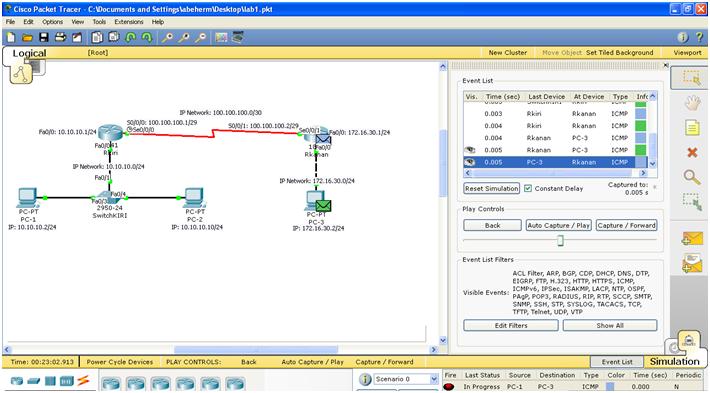The width and height of the screenshot is (710, 393).
Task: Click the Event List button in the bottom bar
Action: 617,362
